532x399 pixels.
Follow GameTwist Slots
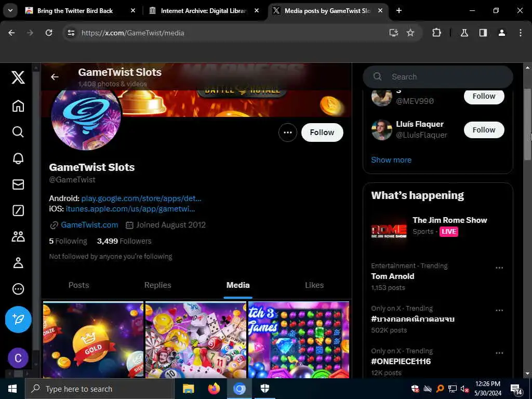[322, 132]
